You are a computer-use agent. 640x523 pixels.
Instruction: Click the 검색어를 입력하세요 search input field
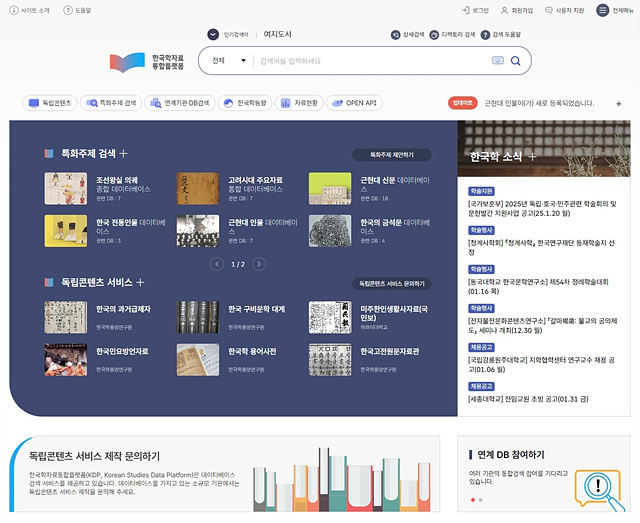point(373,61)
